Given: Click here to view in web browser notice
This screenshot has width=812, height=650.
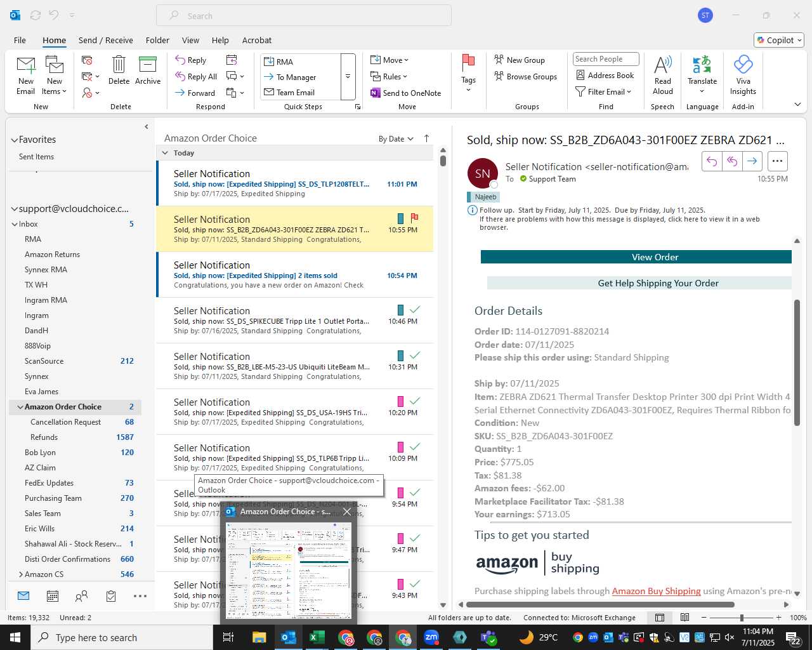Looking at the screenshot, I should (620, 223).
